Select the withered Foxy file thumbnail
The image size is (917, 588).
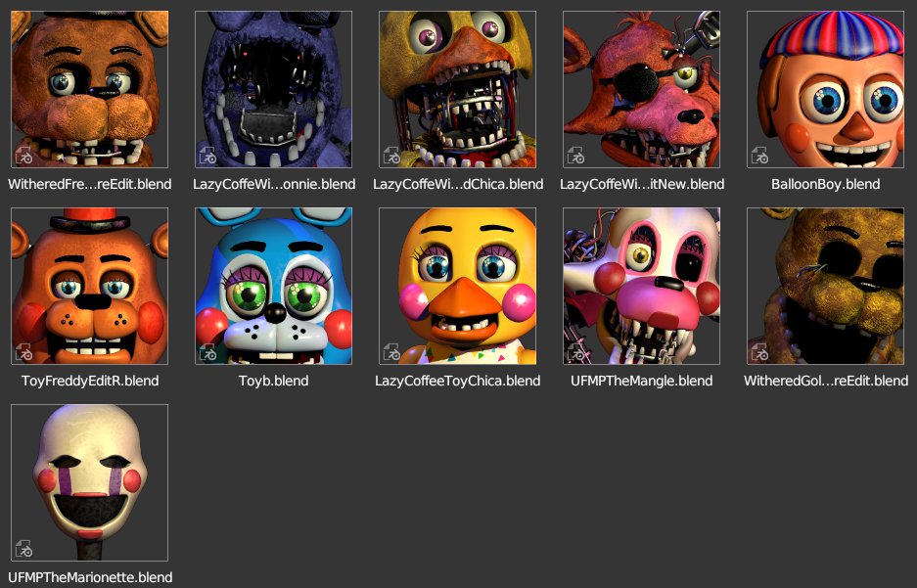642,89
